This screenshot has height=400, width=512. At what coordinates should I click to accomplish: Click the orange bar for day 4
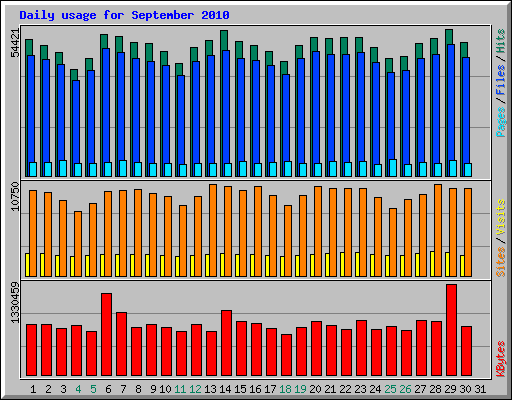tap(78, 244)
